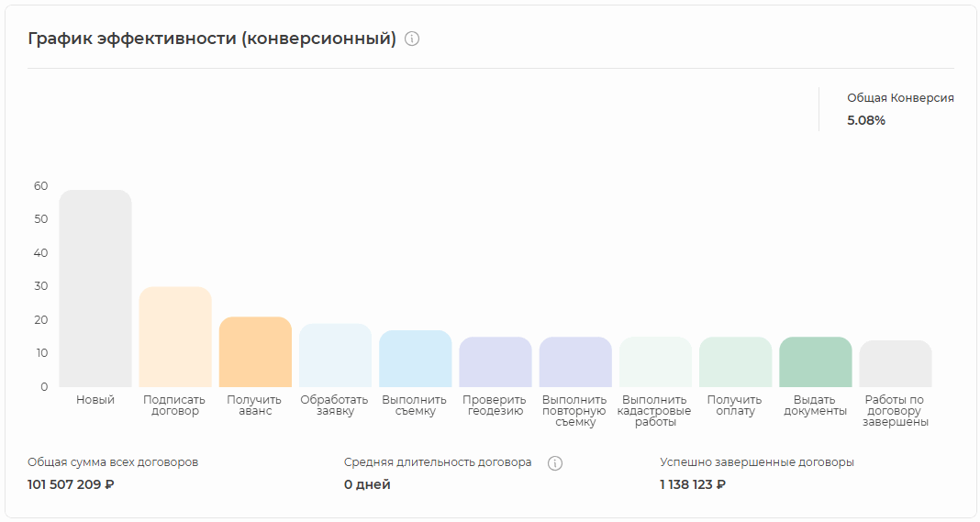Viewport: 980px width, 522px height.
Task: Select the 'Проверить геодезию' purple bar
Action: point(496,361)
